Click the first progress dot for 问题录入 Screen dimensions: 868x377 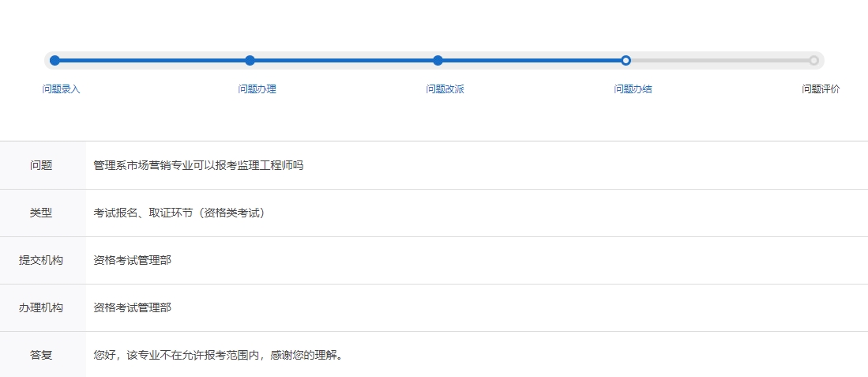[x=54, y=60]
